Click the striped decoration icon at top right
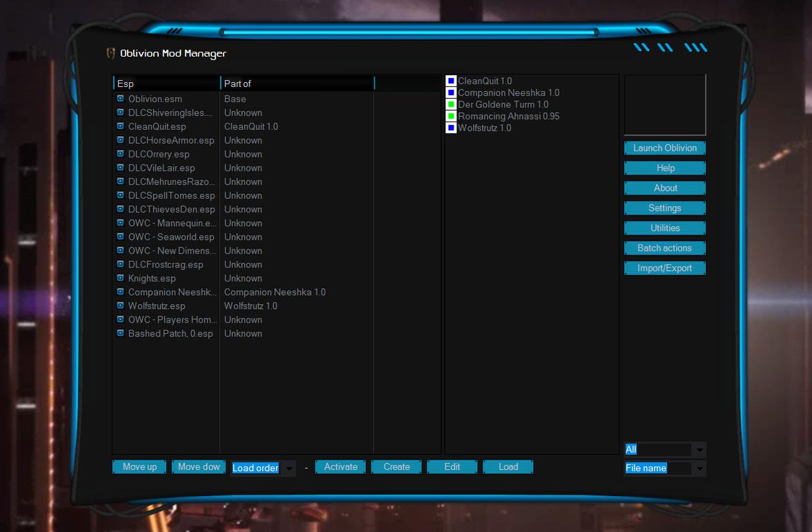Image resolution: width=812 pixels, height=532 pixels. pos(670,48)
